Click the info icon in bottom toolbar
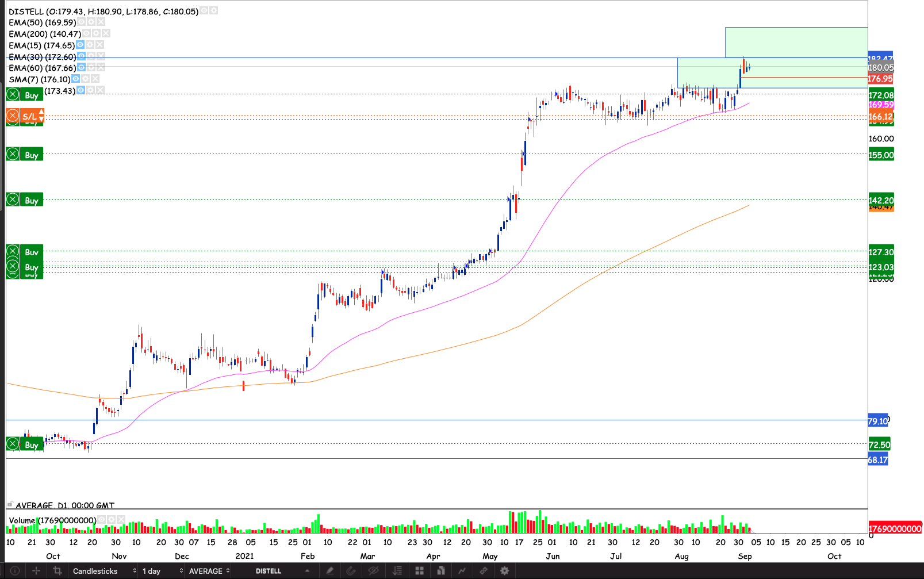The image size is (924, 579). click(x=15, y=571)
